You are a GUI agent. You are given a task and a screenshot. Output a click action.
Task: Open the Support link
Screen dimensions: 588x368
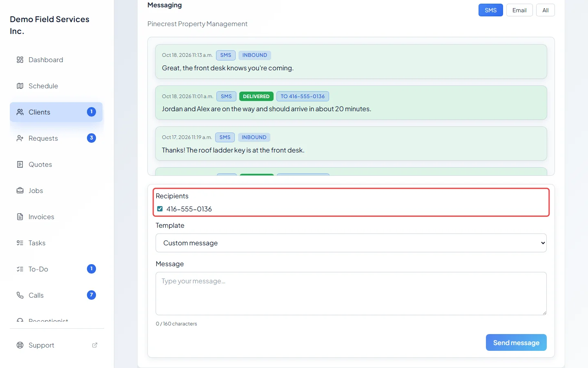coord(56,345)
